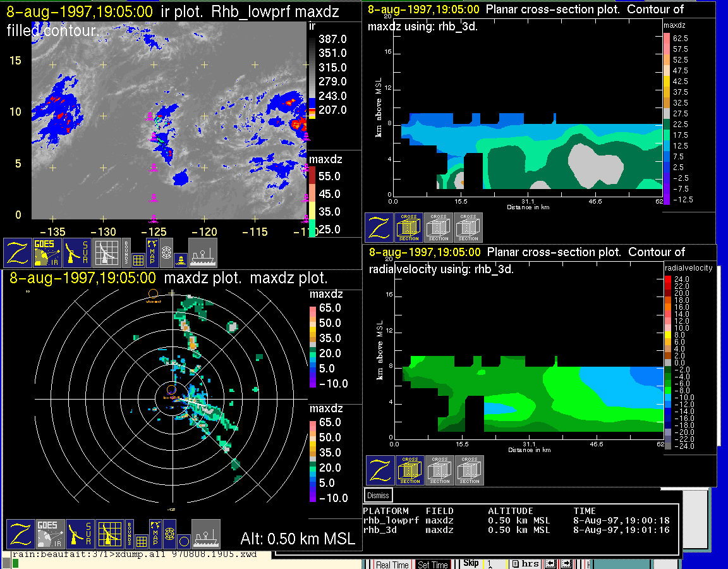
Task: Click the Skip value field
Action: [495, 564]
